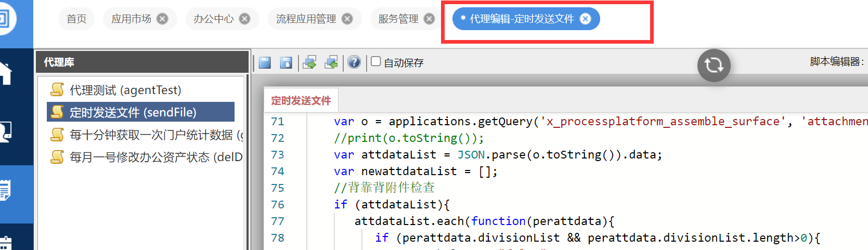The width and height of the screenshot is (868, 250).
Task: Click the Save icon in the editor toolbar
Action: (265, 62)
